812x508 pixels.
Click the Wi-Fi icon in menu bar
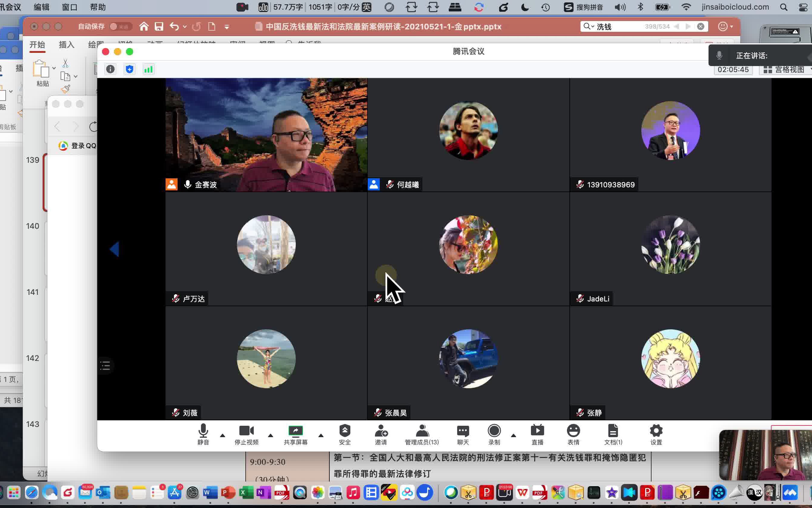tap(686, 7)
